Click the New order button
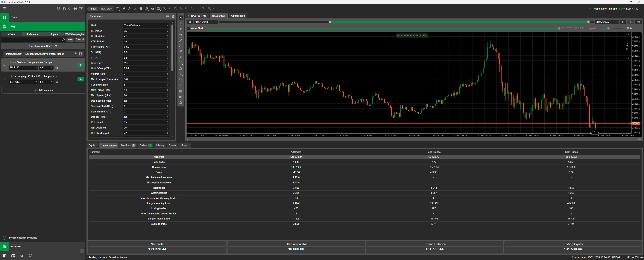 [107, 9]
